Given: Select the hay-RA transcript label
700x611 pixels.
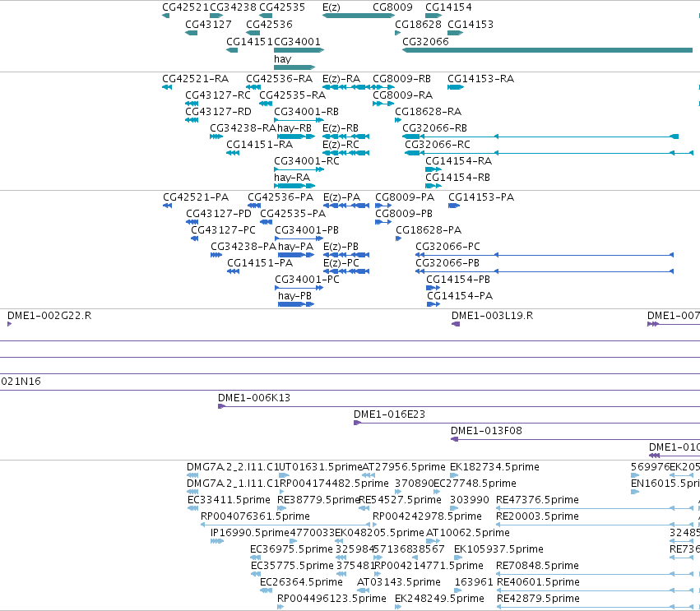Looking at the screenshot, I should (x=292, y=177).
